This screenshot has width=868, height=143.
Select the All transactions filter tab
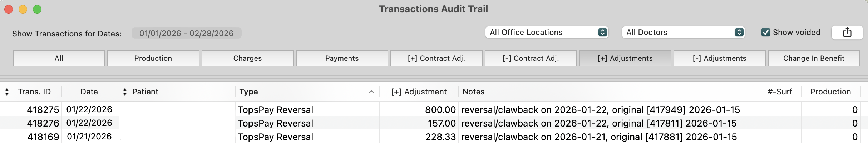point(59,58)
